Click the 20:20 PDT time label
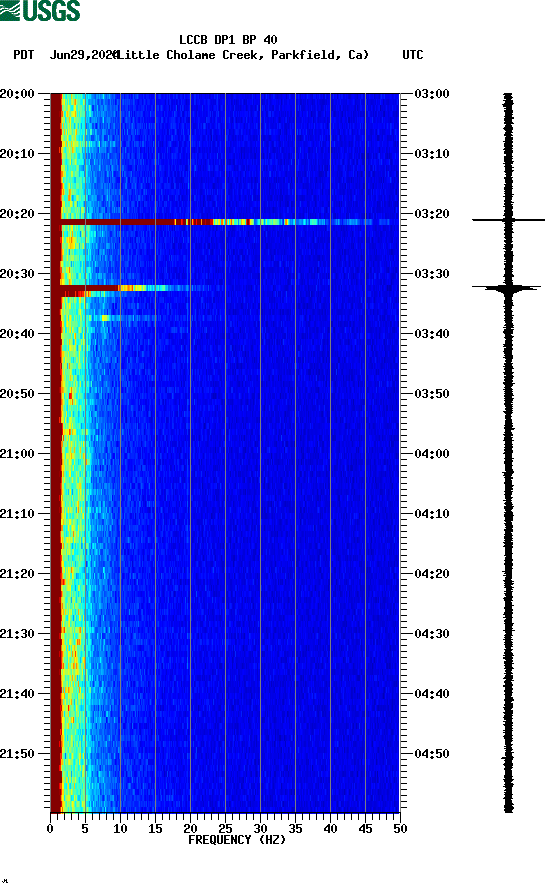Viewport: 552px width, 892px height. tap(17, 214)
